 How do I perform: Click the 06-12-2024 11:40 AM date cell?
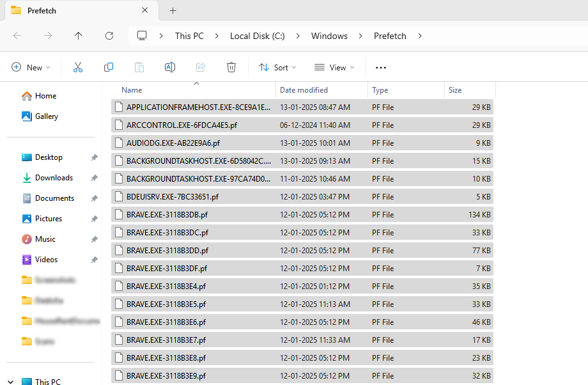pos(315,125)
